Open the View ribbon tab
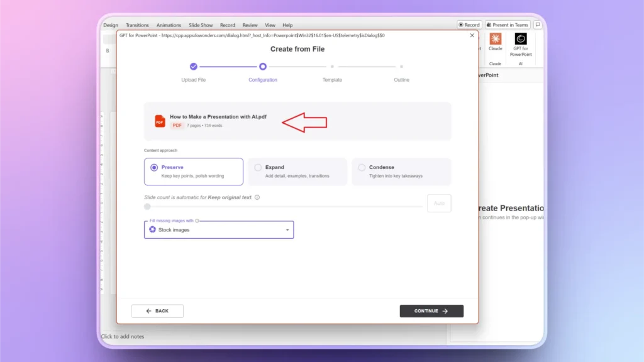 [270, 25]
